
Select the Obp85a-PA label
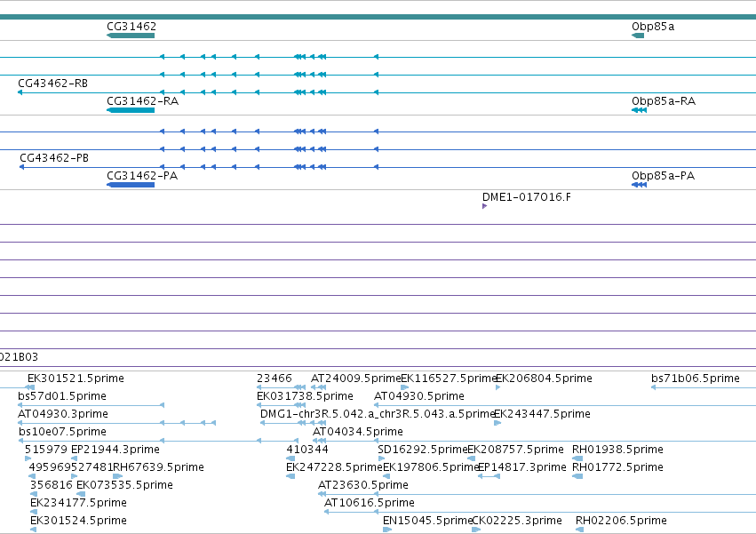[x=663, y=176]
